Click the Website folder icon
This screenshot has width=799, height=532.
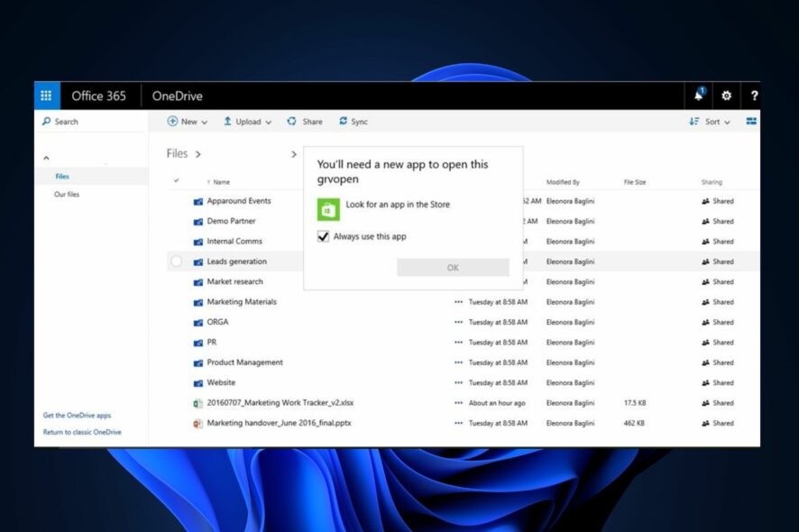tap(198, 382)
